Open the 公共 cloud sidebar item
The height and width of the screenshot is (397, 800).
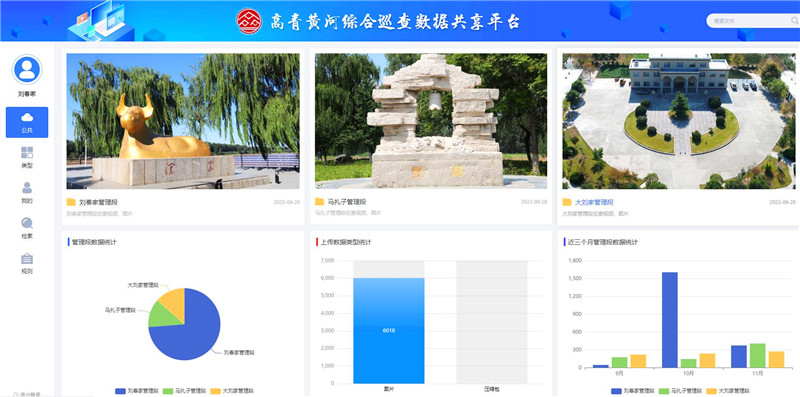(x=27, y=122)
